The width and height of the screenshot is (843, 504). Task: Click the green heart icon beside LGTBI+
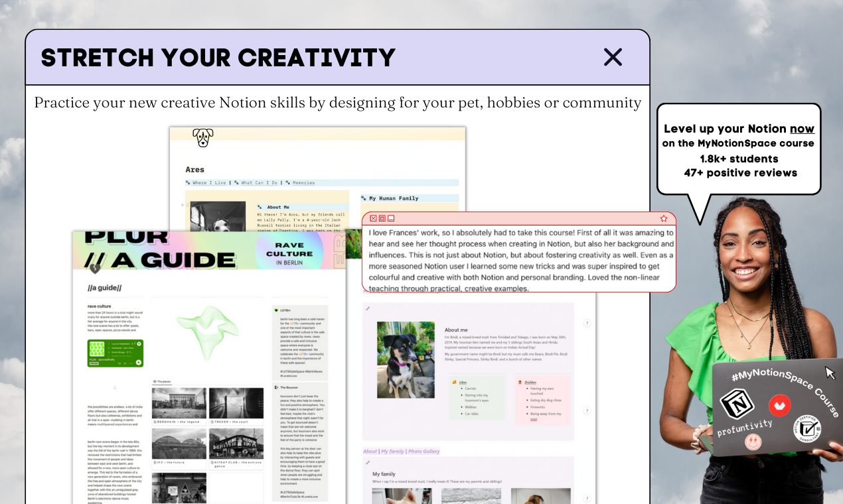click(276, 310)
